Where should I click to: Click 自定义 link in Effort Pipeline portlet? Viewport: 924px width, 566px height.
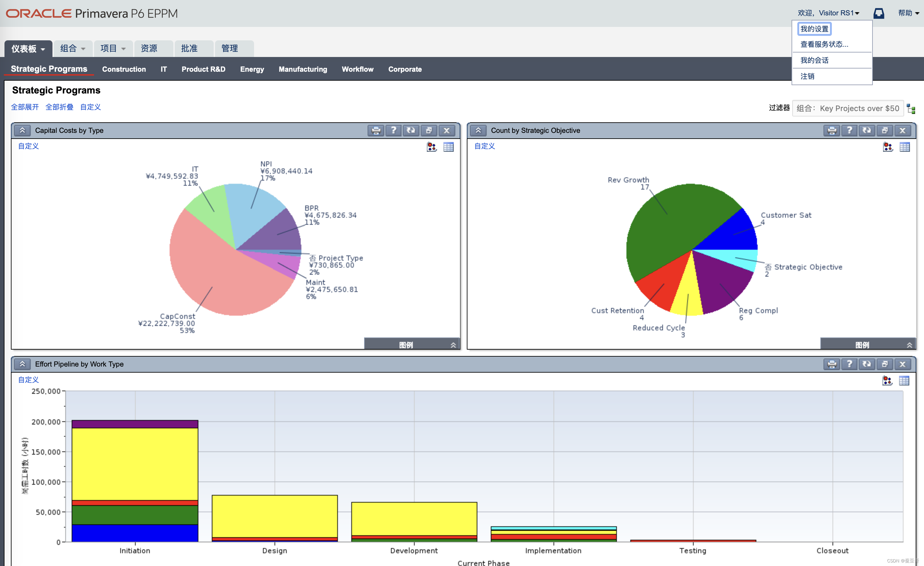pyautogui.click(x=28, y=380)
